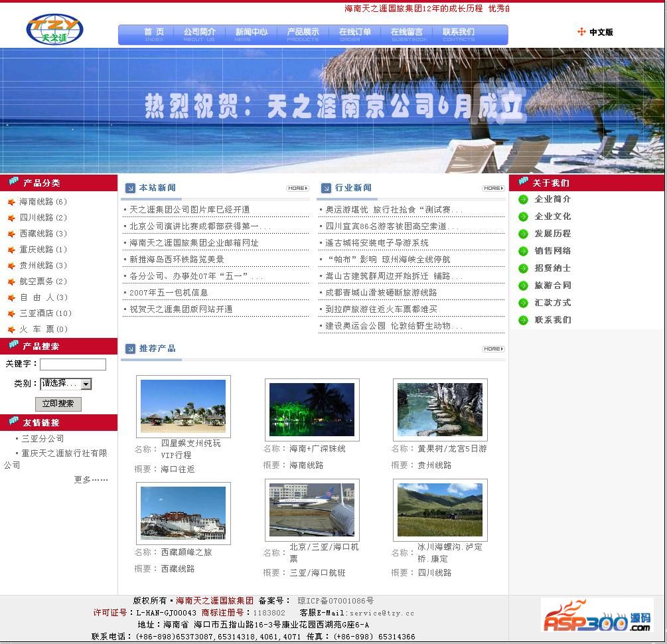Screen dimensions: 667x644
Task: Click green arrow icon beside 企业简介
Action: [523, 199]
